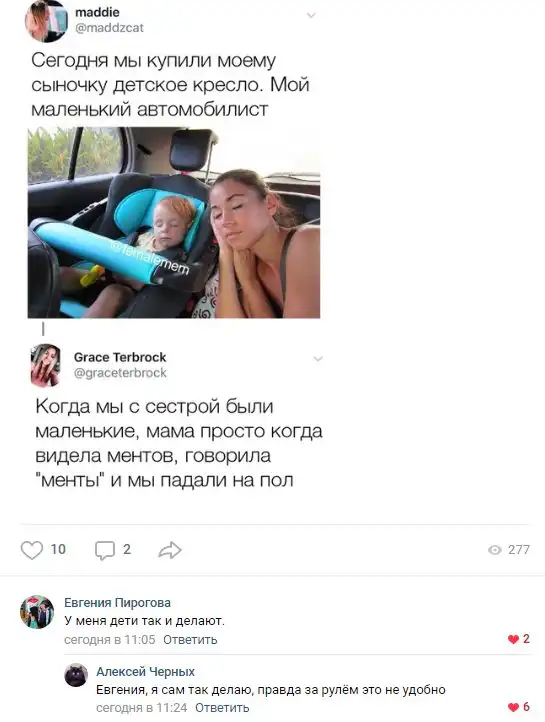Click the 'сегодня в 11:05' timestamp
The height and width of the screenshot is (722, 545).
point(110,640)
